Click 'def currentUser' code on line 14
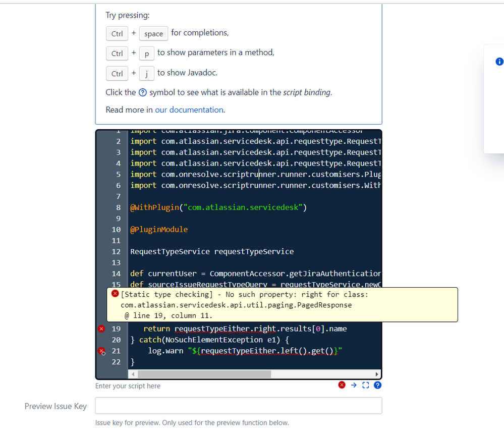The image size is (504, 437). 163,274
